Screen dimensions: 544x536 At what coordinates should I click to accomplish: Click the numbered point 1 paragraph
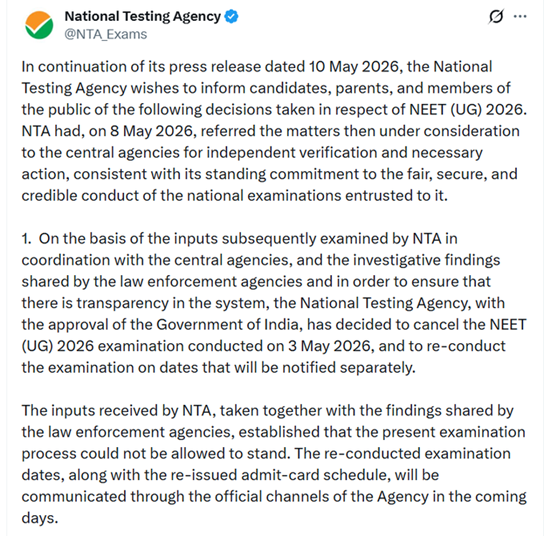274,303
